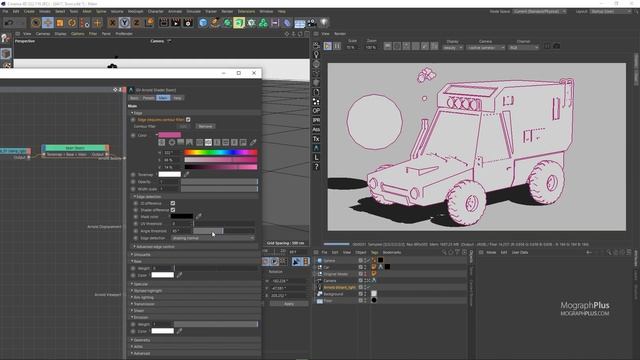Collapse the Edge detection section
The width and height of the screenshot is (640, 360).
click(135, 197)
